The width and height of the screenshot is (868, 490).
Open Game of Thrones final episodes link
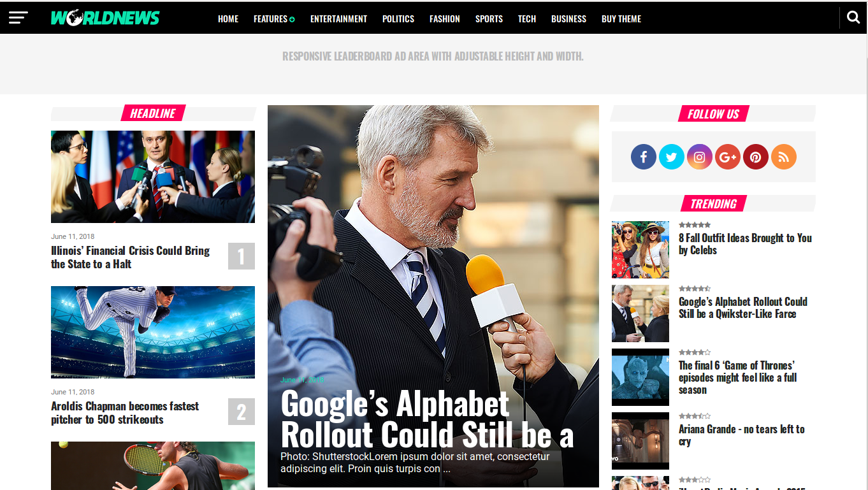click(x=738, y=377)
